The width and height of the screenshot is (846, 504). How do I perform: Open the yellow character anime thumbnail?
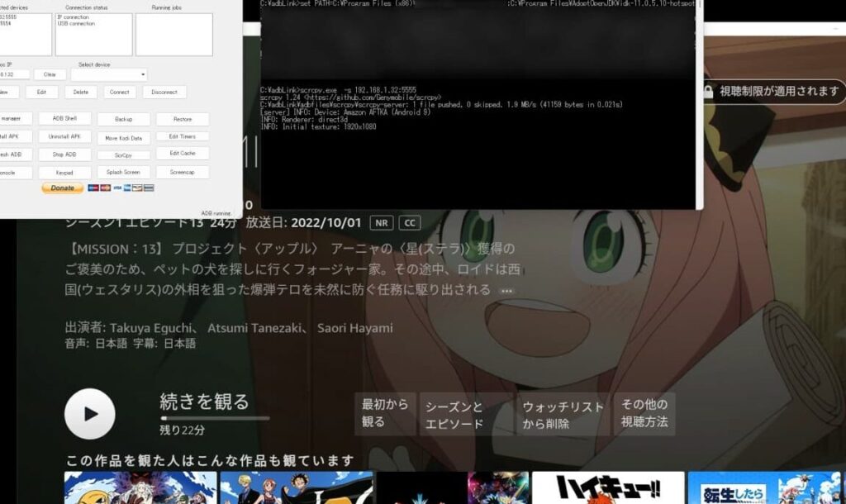[140, 487]
